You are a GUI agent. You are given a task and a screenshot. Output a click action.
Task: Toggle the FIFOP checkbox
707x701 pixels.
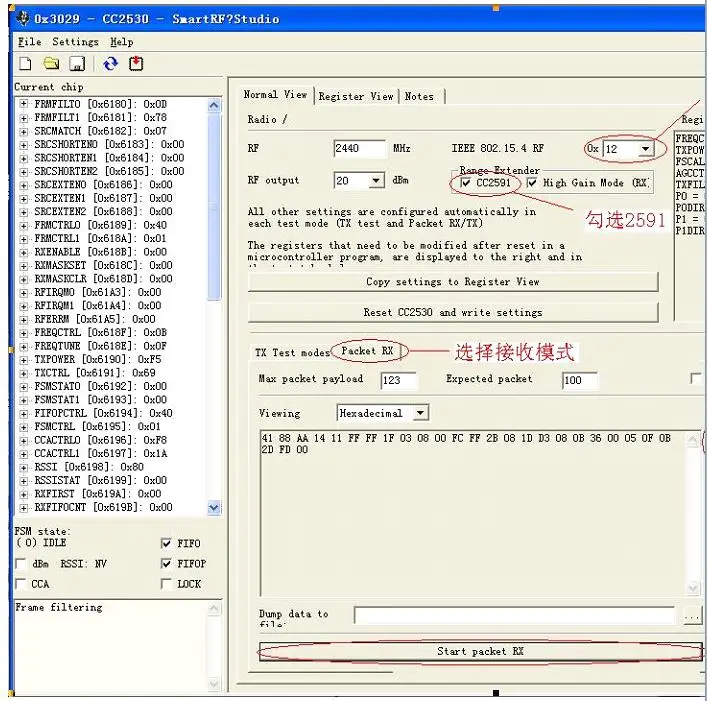[166, 564]
